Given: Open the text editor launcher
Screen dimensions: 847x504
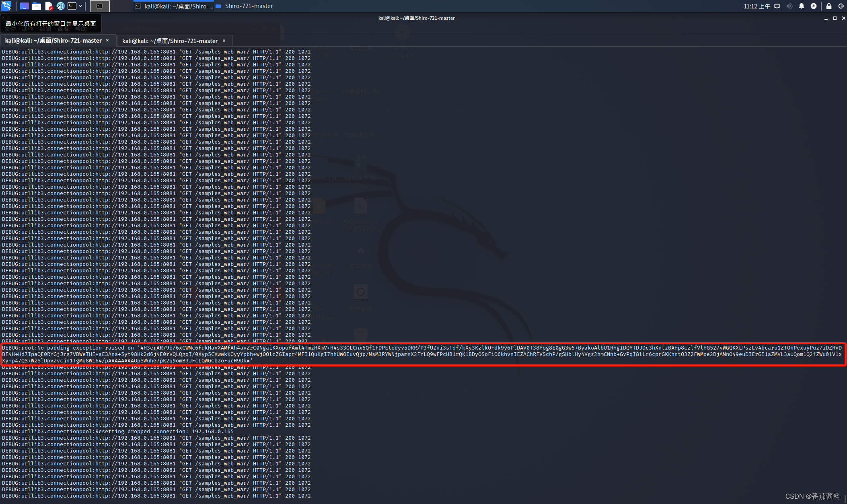Looking at the screenshot, I should [x=49, y=6].
